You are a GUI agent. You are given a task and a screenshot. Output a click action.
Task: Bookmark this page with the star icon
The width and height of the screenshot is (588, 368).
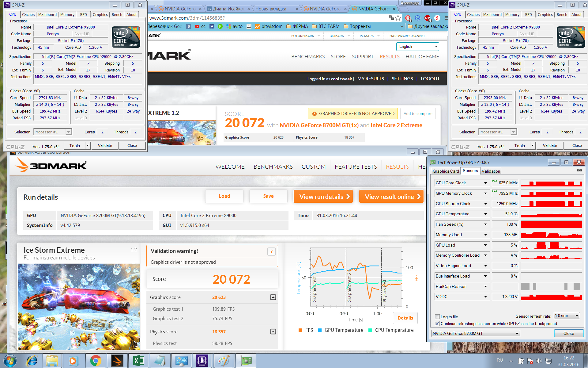398,18
